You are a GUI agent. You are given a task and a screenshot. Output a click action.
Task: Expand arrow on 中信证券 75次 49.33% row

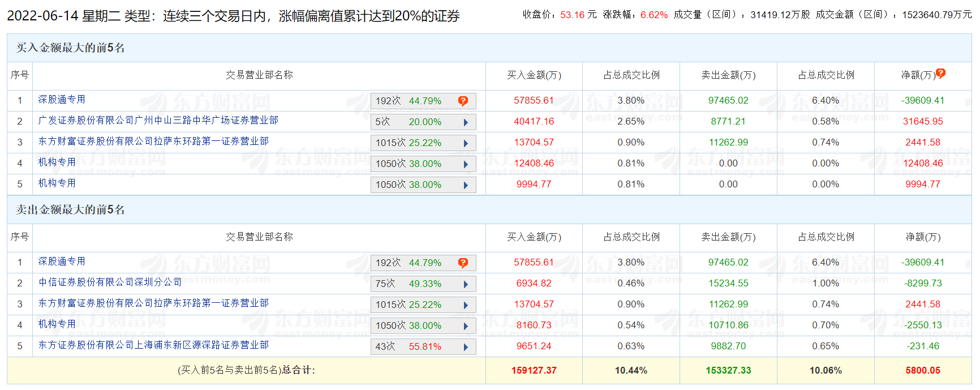(x=466, y=284)
